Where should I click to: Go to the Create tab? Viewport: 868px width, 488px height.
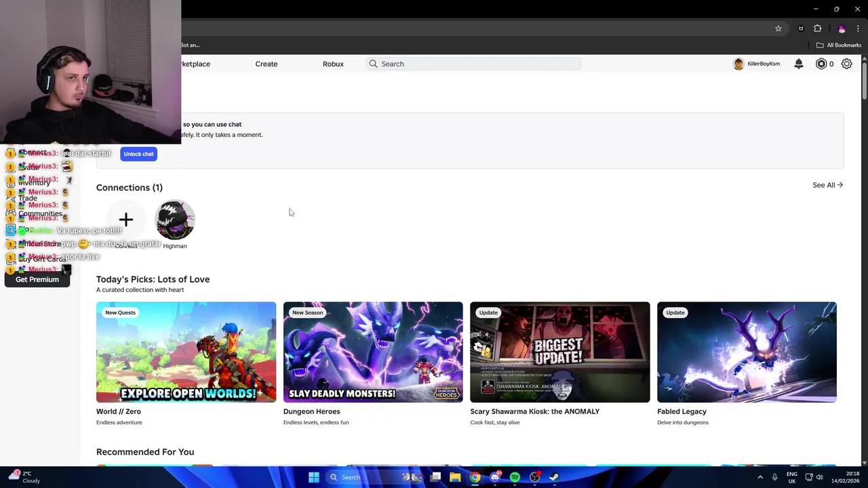[x=267, y=64]
